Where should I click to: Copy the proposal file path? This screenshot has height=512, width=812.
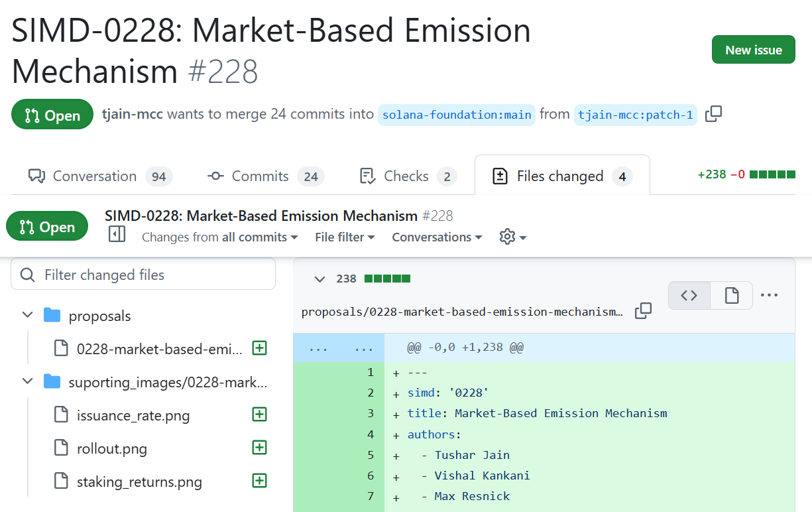click(643, 311)
